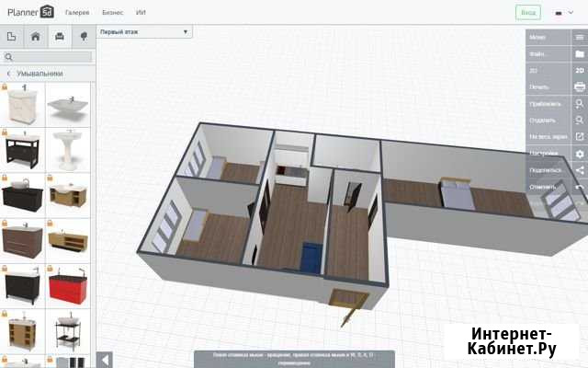Switch to 2D view mode
Screen dimensions: 588x368
point(579,70)
